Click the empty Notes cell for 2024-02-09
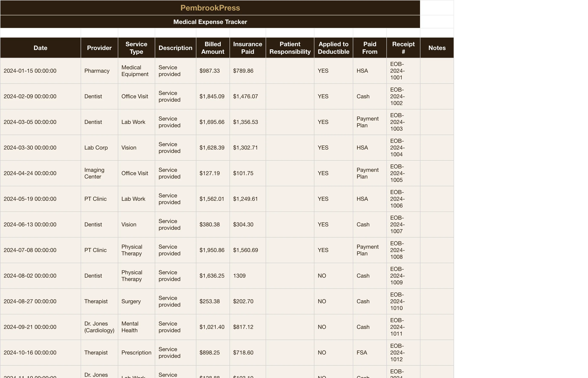The width and height of the screenshot is (588, 378). tap(437, 96)
